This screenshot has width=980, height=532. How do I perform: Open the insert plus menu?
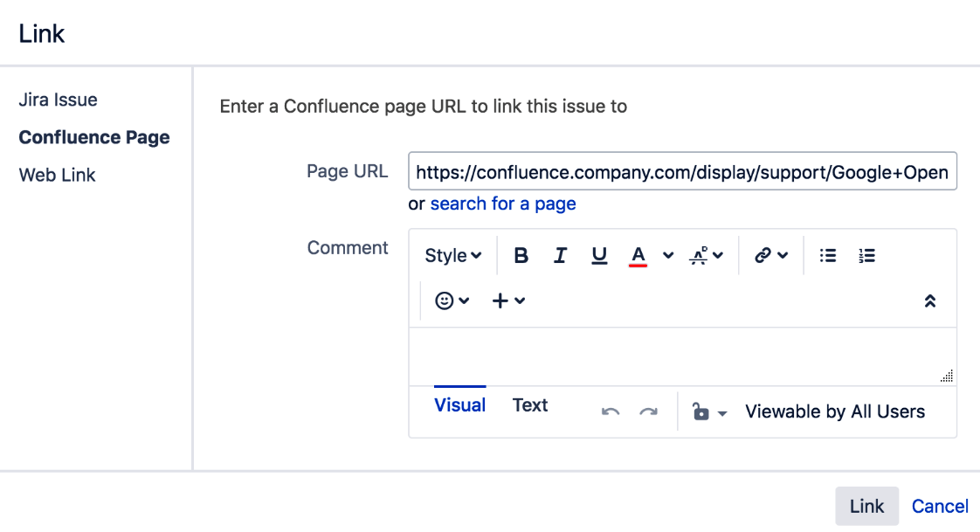pos(508,301)
